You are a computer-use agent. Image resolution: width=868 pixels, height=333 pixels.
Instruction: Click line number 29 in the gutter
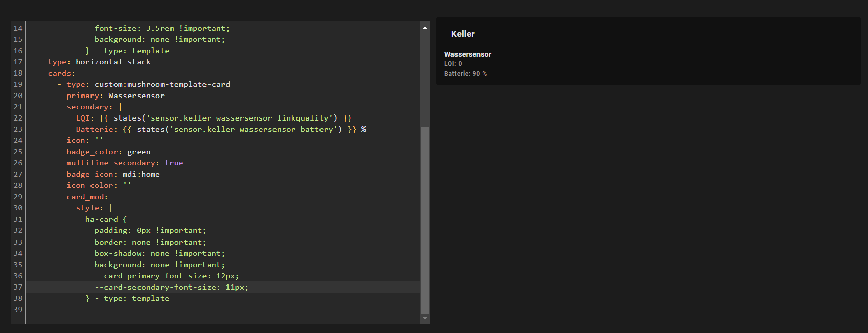[x=18, y=197]
